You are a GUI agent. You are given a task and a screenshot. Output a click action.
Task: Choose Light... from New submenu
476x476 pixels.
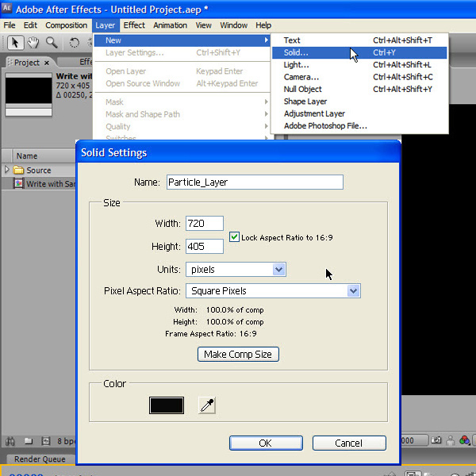pyautogui.click(x=359, y=65)
